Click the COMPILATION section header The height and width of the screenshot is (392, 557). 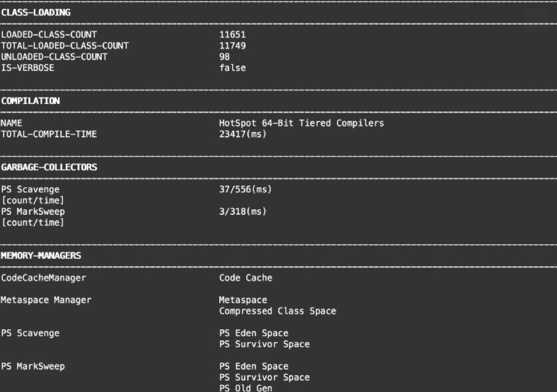pos(31,101)
